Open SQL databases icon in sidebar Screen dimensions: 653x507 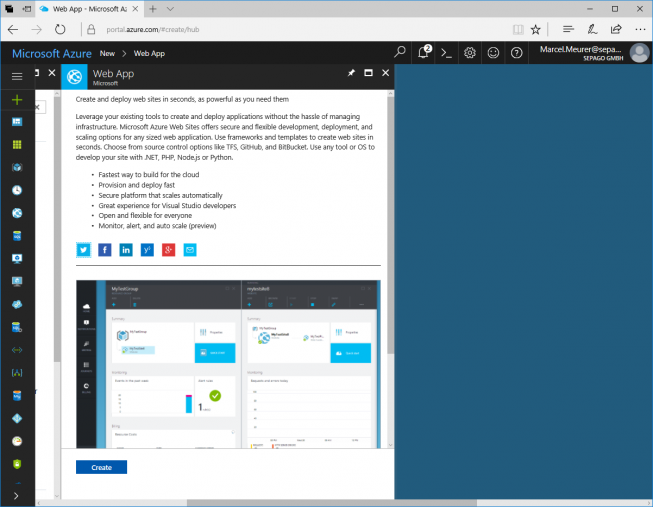point(17,236)
